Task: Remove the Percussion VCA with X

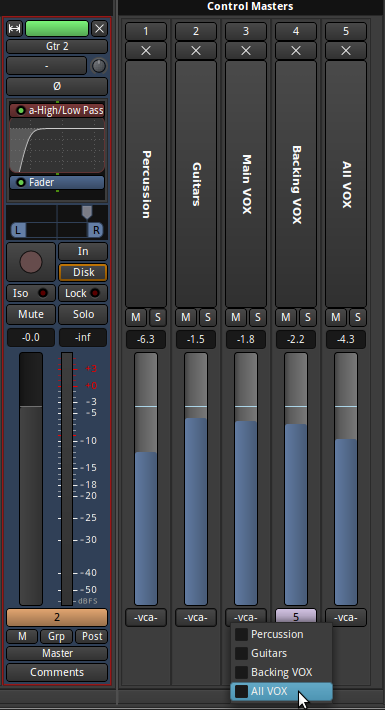Action: tap(146, 51)
